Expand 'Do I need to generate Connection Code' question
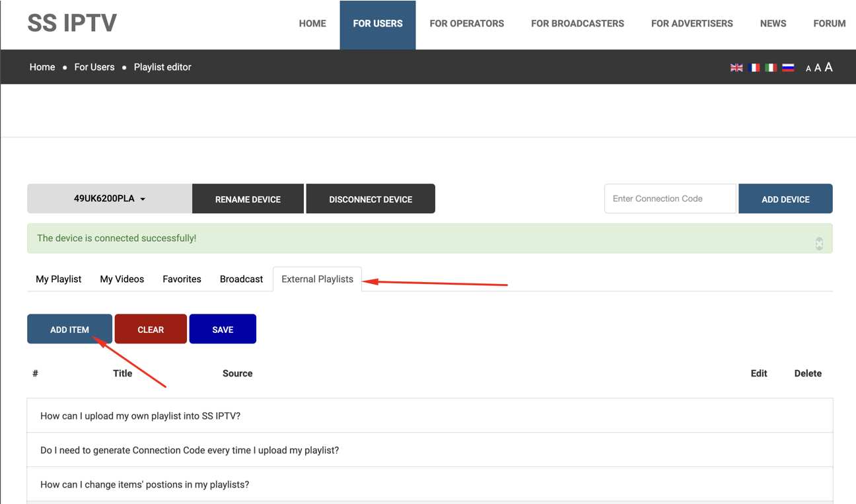 pos(430,450)
